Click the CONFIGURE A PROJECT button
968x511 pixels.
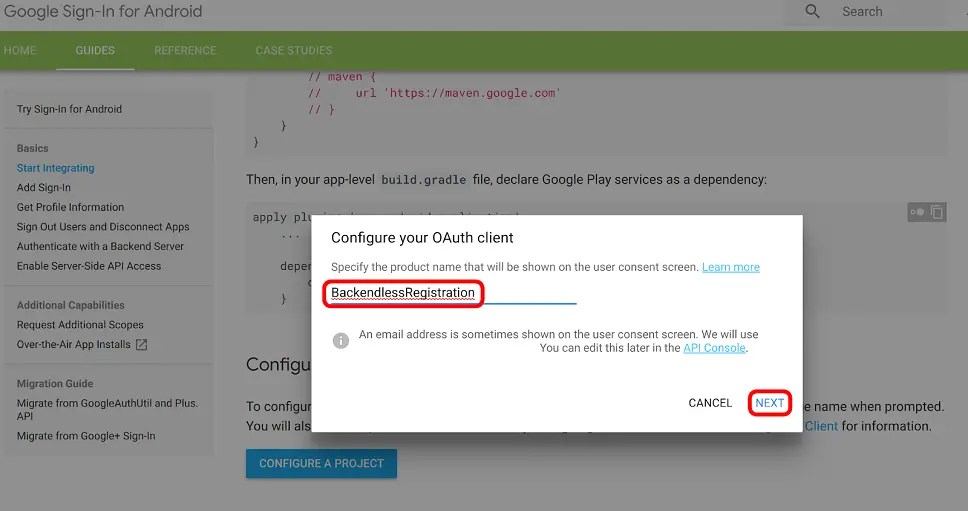point(322,463)
